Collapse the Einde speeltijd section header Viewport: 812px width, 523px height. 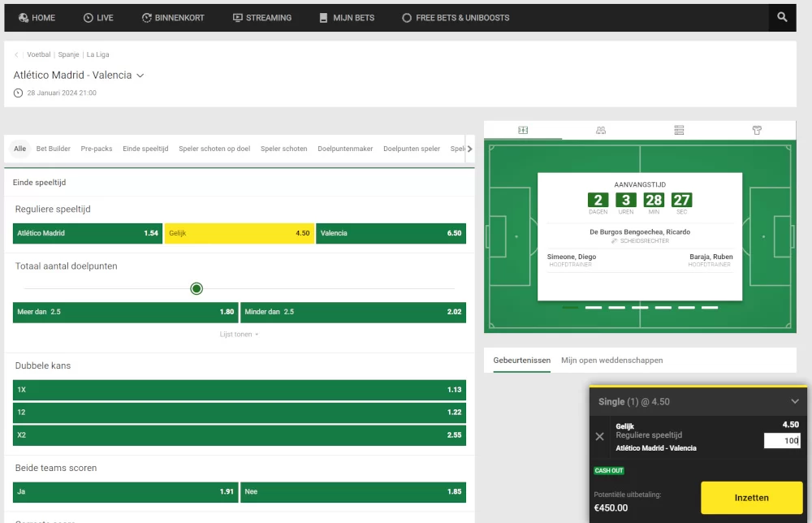tap(240, 182)
